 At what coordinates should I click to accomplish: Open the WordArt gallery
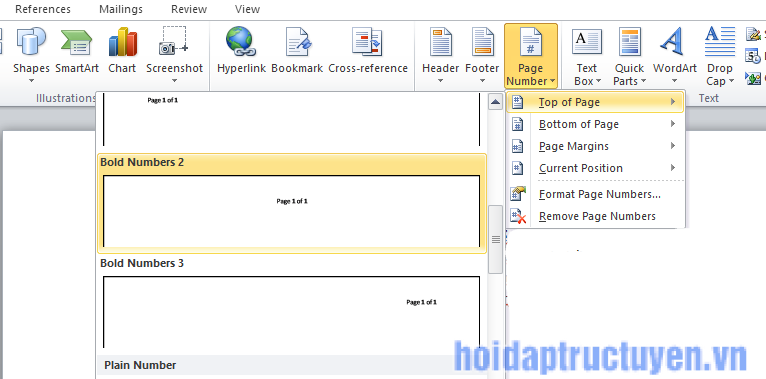675,55
